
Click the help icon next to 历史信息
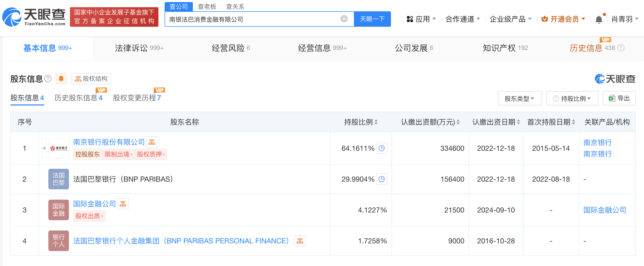621,48
